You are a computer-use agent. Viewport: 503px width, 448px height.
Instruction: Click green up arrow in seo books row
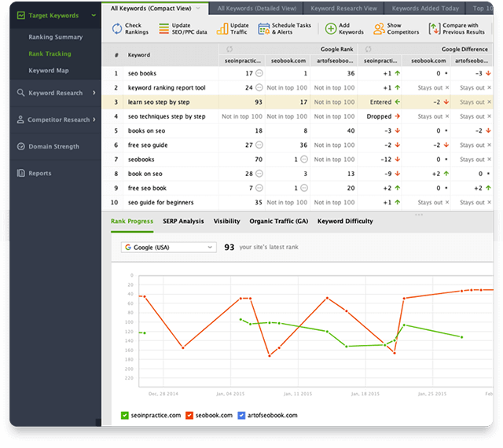click(398, 73)
